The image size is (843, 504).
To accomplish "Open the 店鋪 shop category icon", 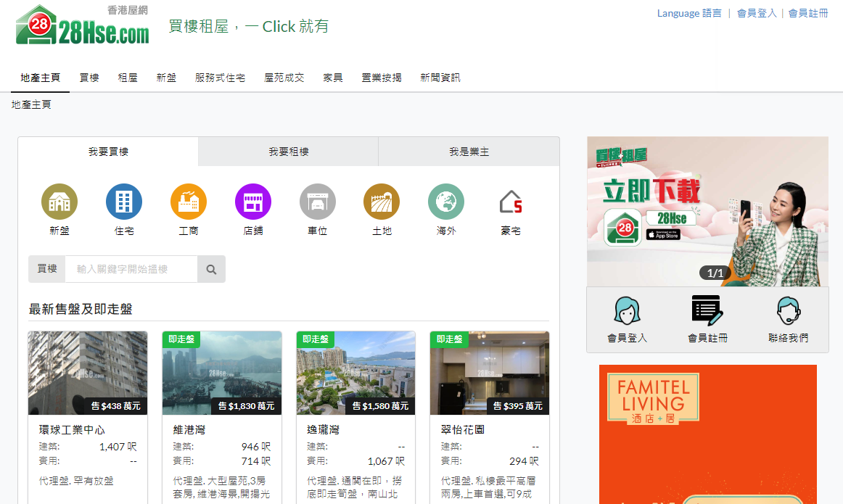I will 253,202.
